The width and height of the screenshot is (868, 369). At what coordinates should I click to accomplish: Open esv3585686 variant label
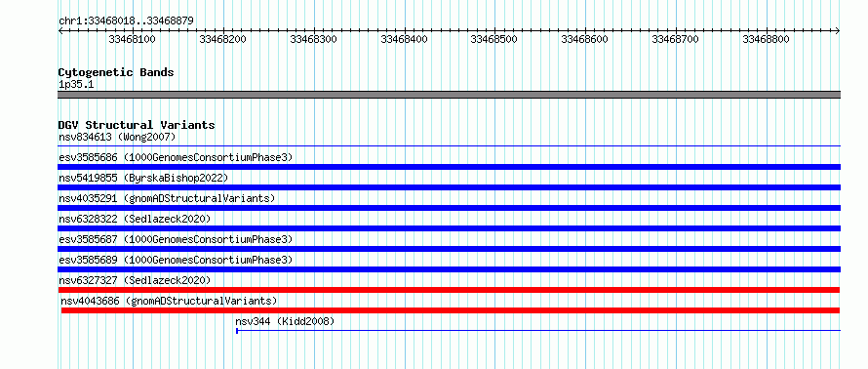pos(176,157)
